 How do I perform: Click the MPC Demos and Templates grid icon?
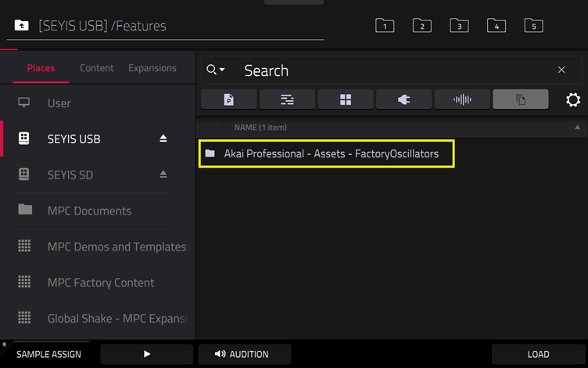click(x=24, y=246)
